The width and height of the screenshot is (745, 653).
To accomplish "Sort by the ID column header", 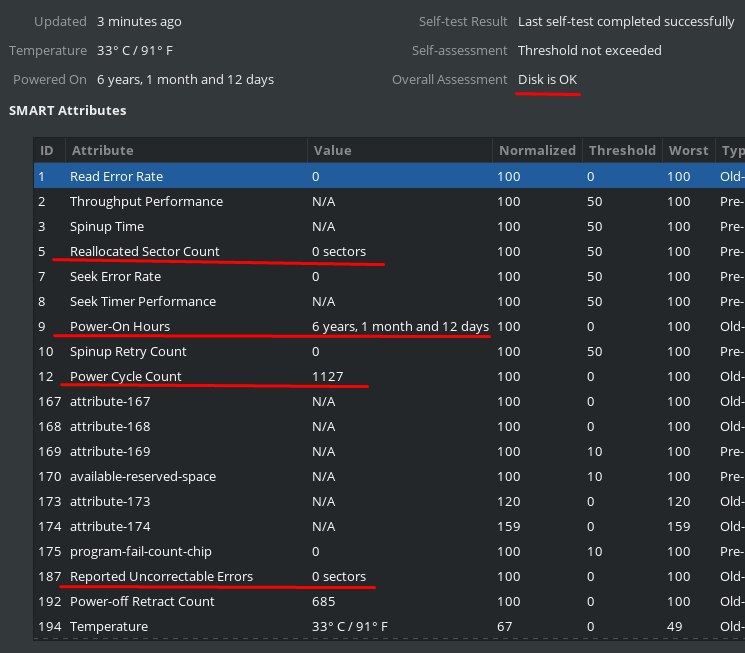I will (x=49, y=151).
